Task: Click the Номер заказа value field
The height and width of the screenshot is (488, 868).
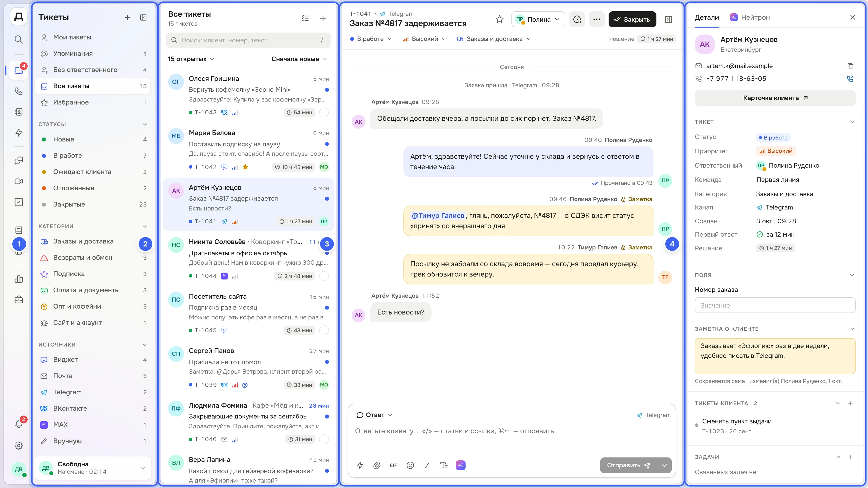Action: pyautogui.click(x=775, y=305)
